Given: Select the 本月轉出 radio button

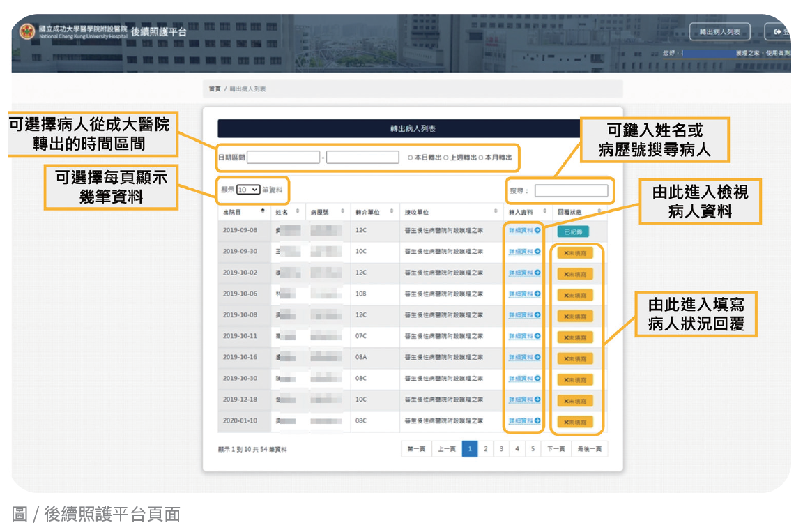Looking at the screenshot, I should click(x=481, y=158).
